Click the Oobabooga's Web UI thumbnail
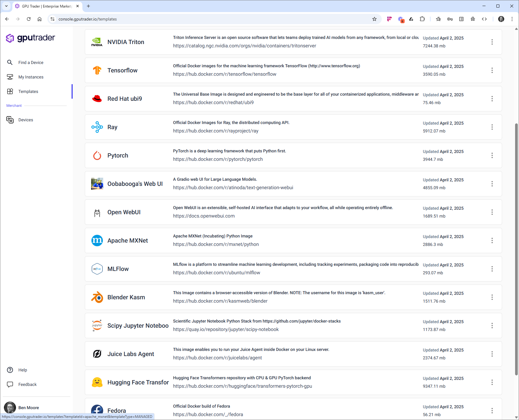Screen dimensions: 519x420 [x=97, y=184]
